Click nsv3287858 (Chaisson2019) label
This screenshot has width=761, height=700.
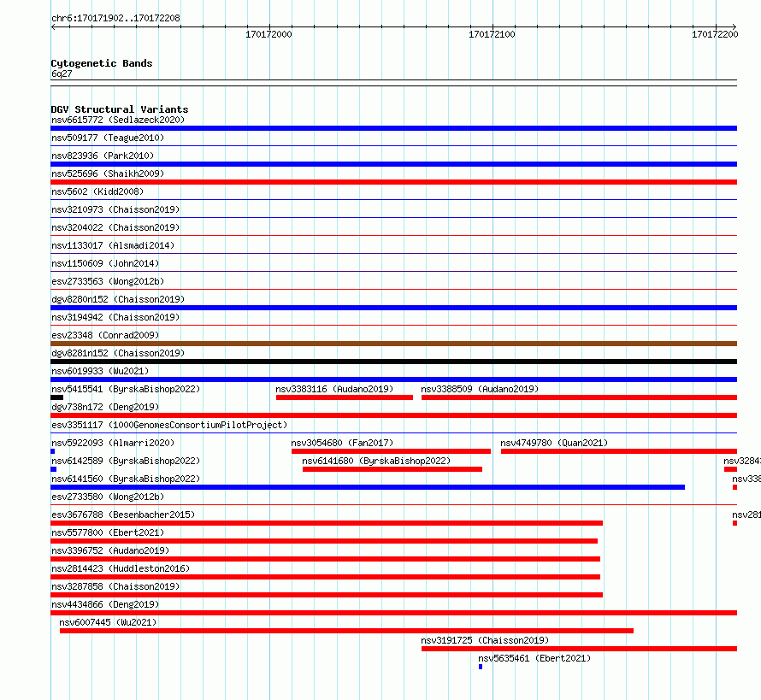pos(115,586)
